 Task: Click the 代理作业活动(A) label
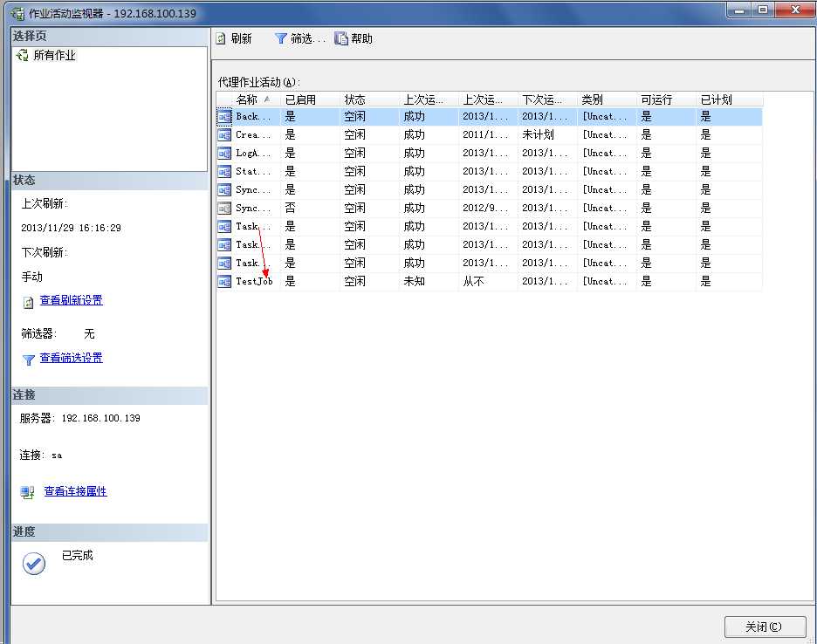tap(259, 82)
